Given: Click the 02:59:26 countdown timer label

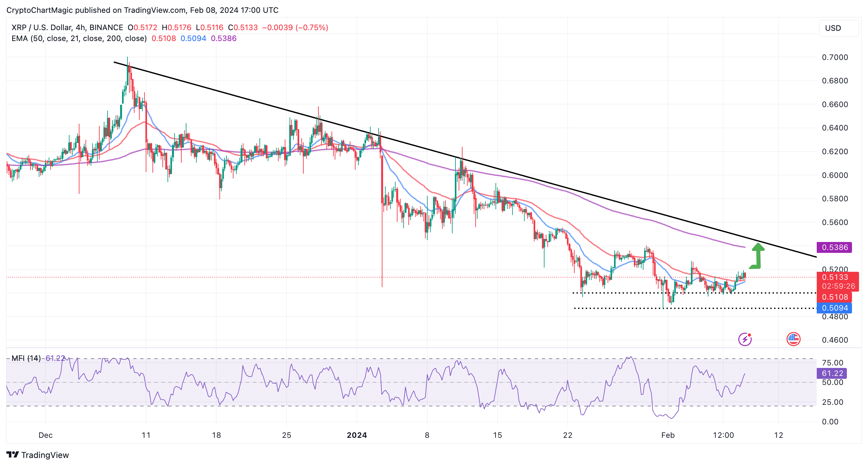Looking at the screenshot, I should coord(838,286).
